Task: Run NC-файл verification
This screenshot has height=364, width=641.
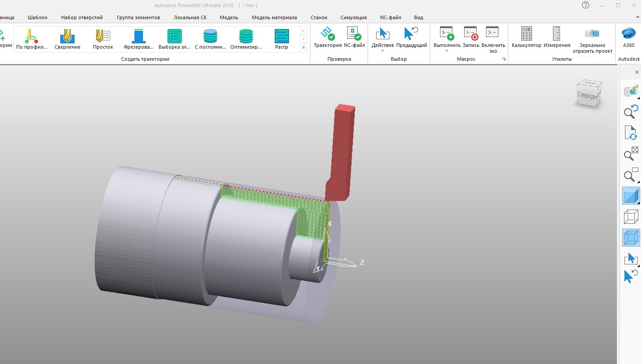Action: click(x=354, y=39)
